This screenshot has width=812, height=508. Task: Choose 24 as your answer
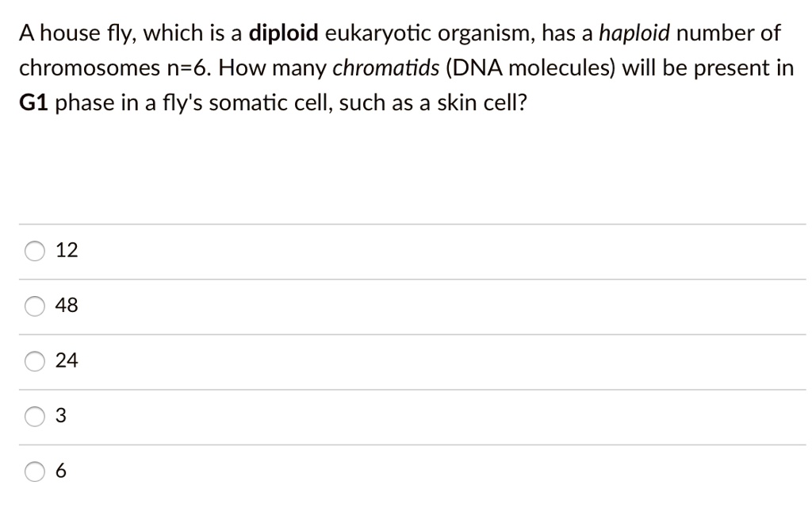pos(66,361)
